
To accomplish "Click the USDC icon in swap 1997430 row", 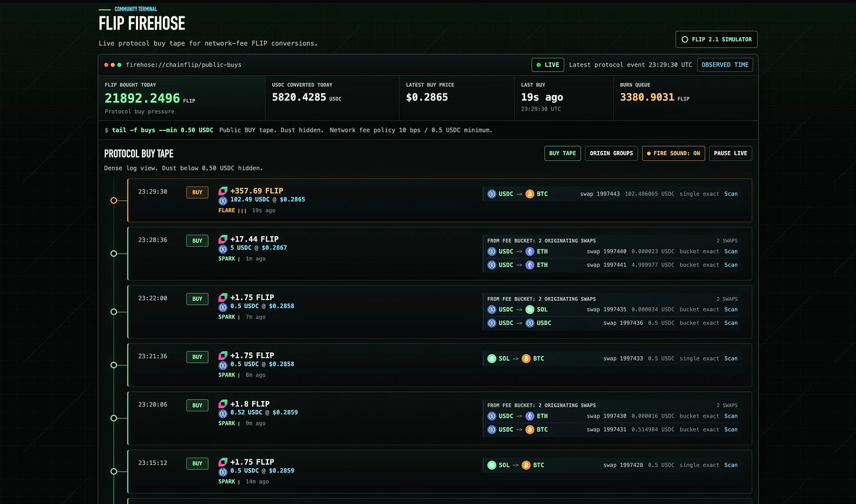I will (x=492, y=416).
